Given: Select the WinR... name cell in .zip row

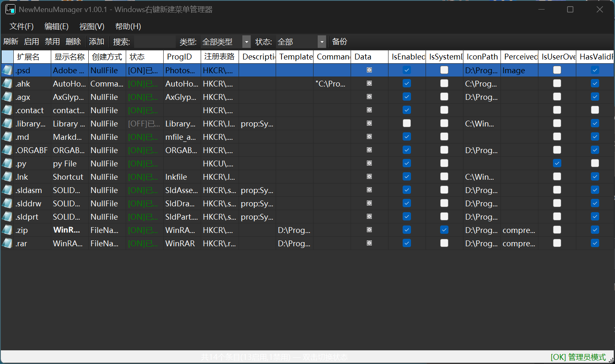Looking at the screenshot, I should coord(70,230).
